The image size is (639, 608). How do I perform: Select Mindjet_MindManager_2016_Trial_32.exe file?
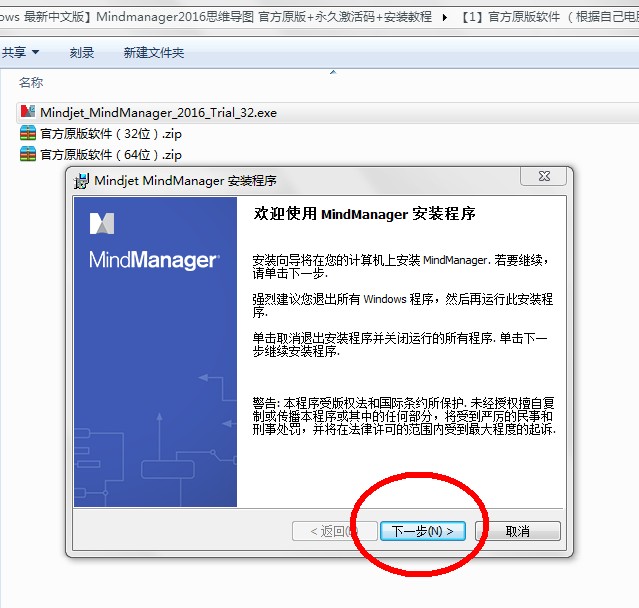tap(158, 112)
